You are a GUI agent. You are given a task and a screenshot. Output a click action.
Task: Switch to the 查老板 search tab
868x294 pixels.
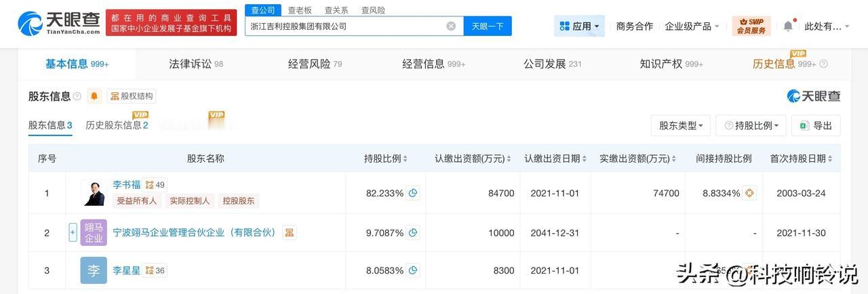tap(300, 10)
